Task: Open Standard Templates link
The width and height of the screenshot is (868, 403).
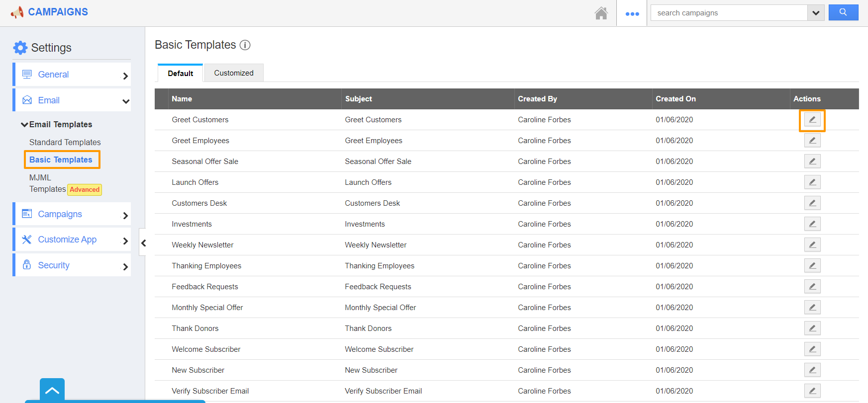Action: pyautogui.click(x=65, y=143)
